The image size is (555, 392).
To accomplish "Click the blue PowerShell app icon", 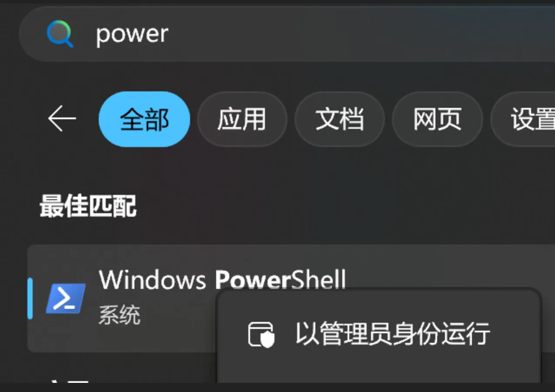I will tap(66, 298).
